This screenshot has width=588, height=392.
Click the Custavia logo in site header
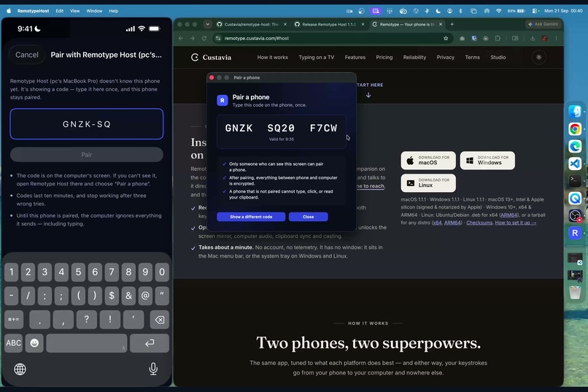(211, 58)
